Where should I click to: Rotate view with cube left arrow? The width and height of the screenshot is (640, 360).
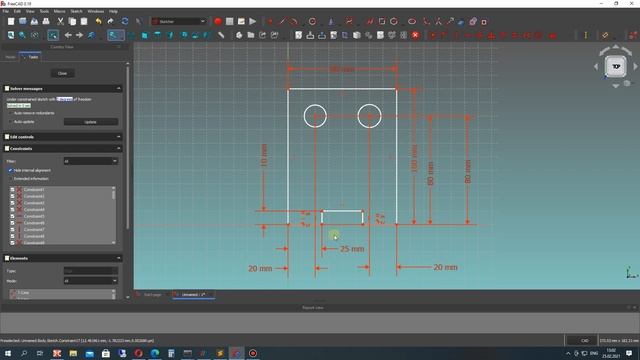click(x=596, y=66)
